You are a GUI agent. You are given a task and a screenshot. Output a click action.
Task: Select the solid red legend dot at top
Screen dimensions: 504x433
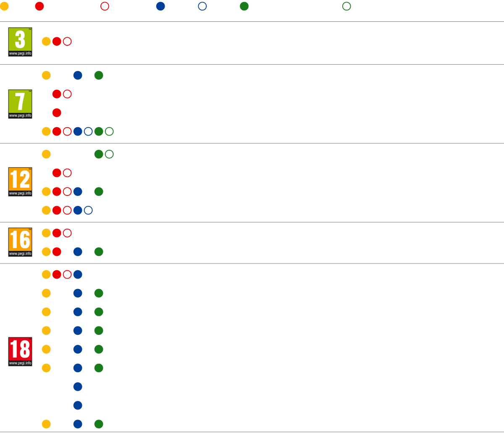[x=39, y=6]
